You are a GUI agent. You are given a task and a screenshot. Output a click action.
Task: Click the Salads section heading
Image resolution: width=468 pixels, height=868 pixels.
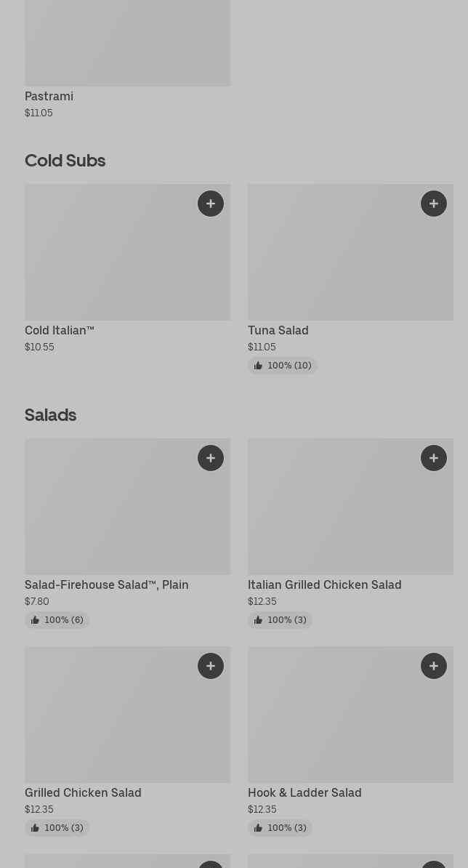point(51,414)
